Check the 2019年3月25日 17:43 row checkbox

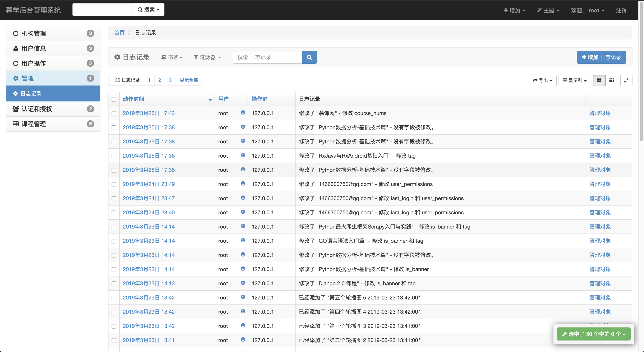[x=114, y=113]
